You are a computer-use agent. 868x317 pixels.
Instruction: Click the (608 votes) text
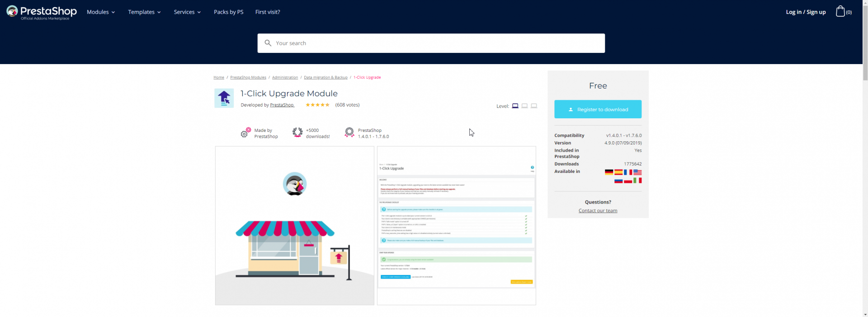pyautogui.click(x=347, y=105)
